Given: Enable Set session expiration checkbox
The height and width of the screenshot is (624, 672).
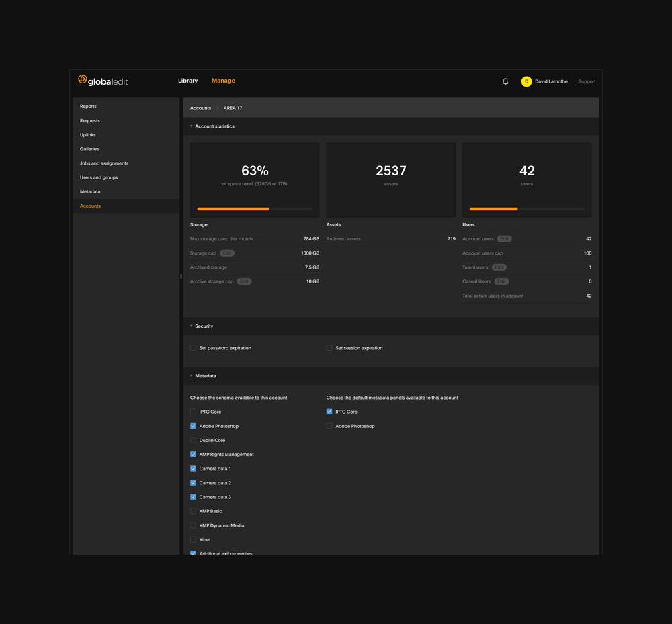Looking at the screenshot, I should tap(329, 348).
